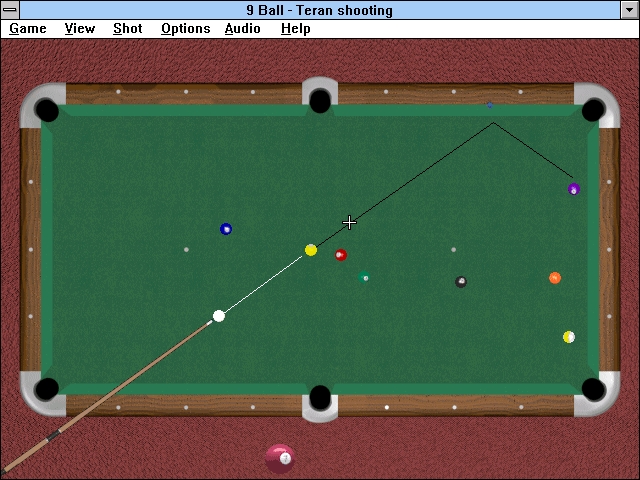Viewport: 640px width, 480px height.
Task: Click the bottom-left corner pocket
Action: pyautogui.click(x=47, y=389)
